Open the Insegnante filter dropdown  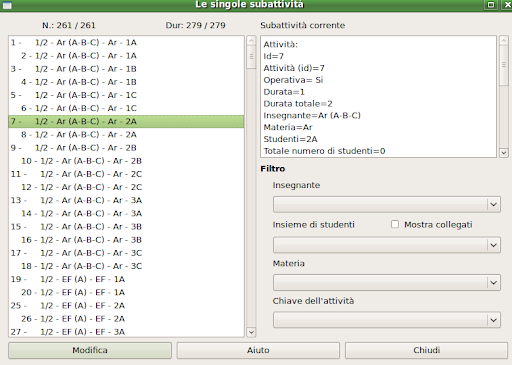coord(387,204)
